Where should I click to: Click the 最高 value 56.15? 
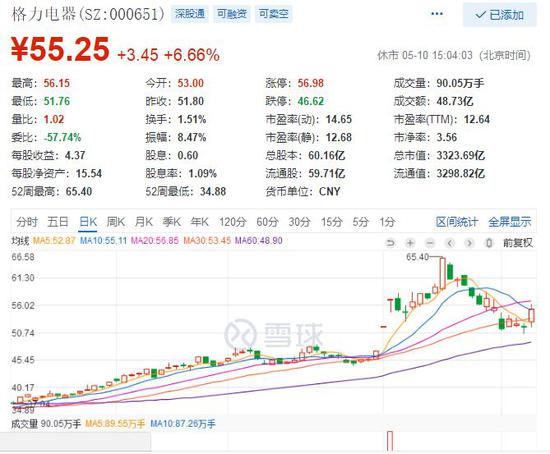[57, 84]
